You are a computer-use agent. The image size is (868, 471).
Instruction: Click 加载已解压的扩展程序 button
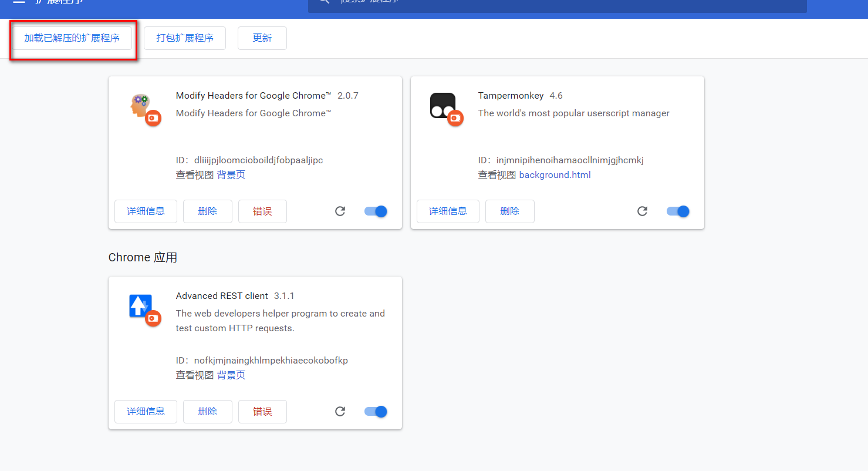72,38
